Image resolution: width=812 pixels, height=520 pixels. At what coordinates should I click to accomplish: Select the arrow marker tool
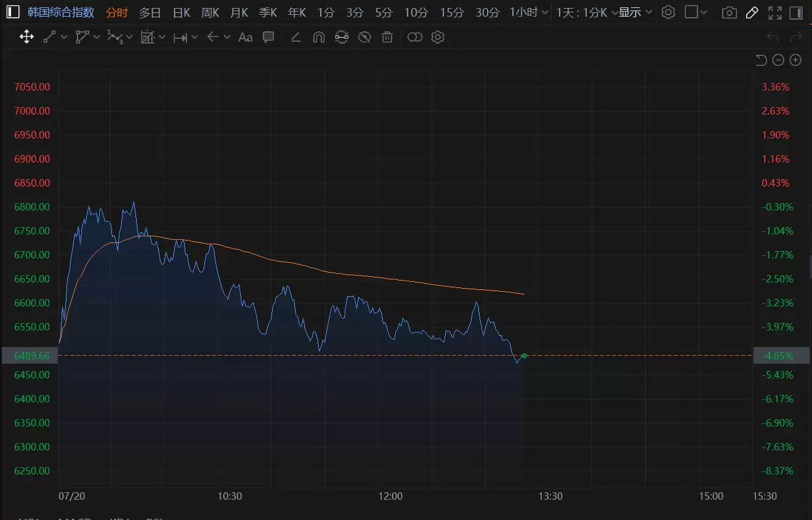click(213, 37)
